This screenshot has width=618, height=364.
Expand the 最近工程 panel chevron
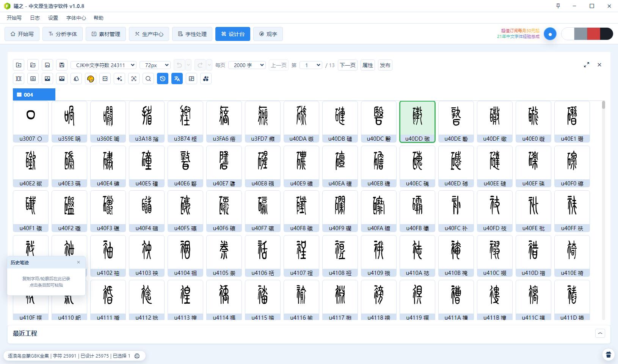(x=600, y=333)
